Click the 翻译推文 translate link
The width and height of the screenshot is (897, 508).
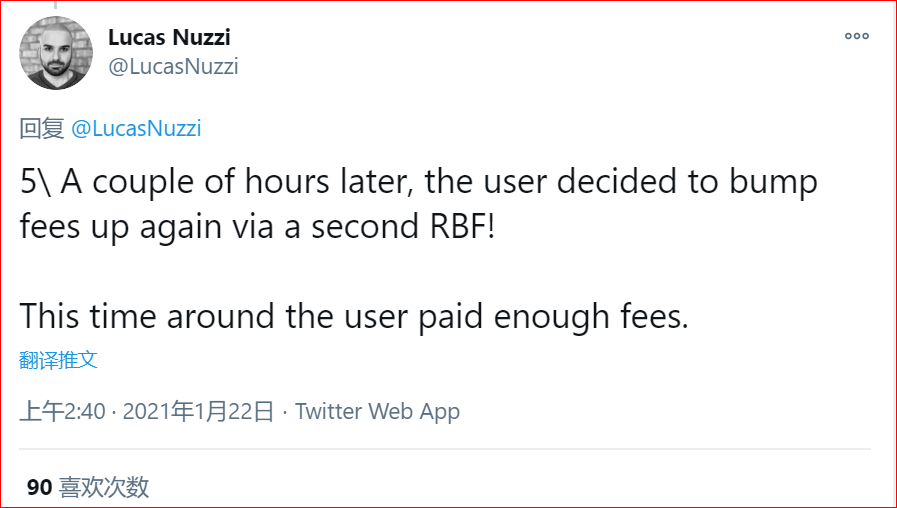[x=59, y=360]
